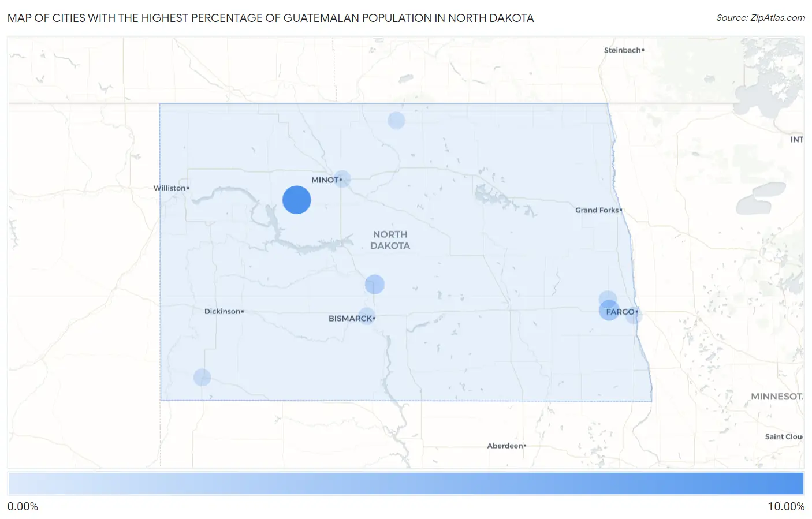
Task: Click the lighter bubble above the Fargo marker
Action: click(608, 300)
